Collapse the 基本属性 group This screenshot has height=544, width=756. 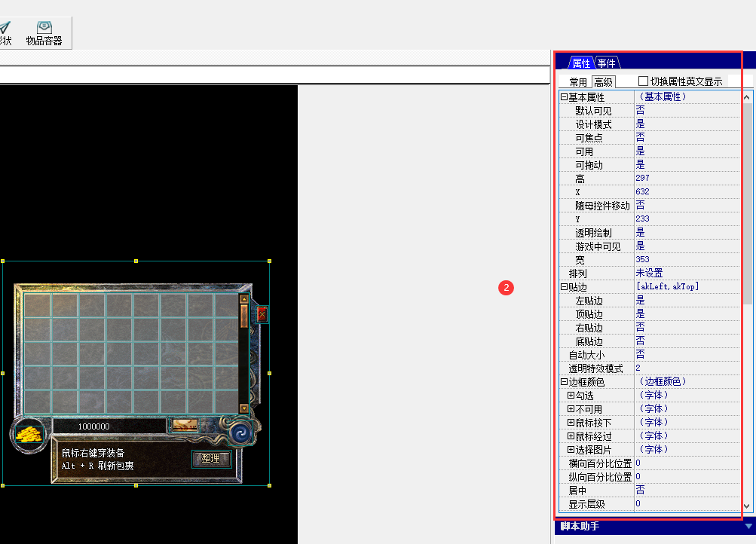[564, 97]
